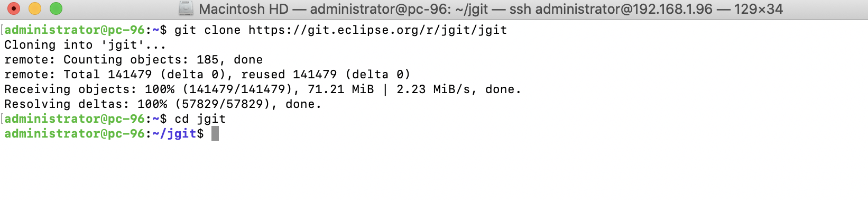
Task: Click the '2.23 MiB/s' transfer speed text
Action: (433, 89)
